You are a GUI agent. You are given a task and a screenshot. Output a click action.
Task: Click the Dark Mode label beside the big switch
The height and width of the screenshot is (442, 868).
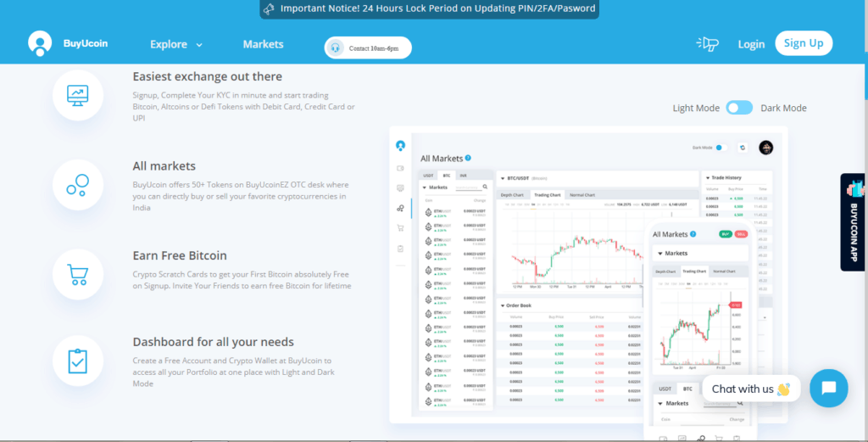tap(783, 108)
